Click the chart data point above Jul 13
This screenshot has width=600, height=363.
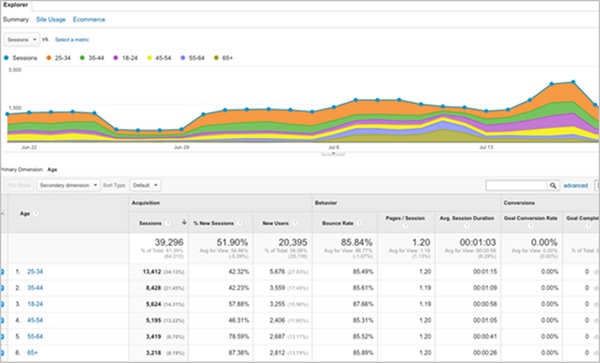point(486,111)
